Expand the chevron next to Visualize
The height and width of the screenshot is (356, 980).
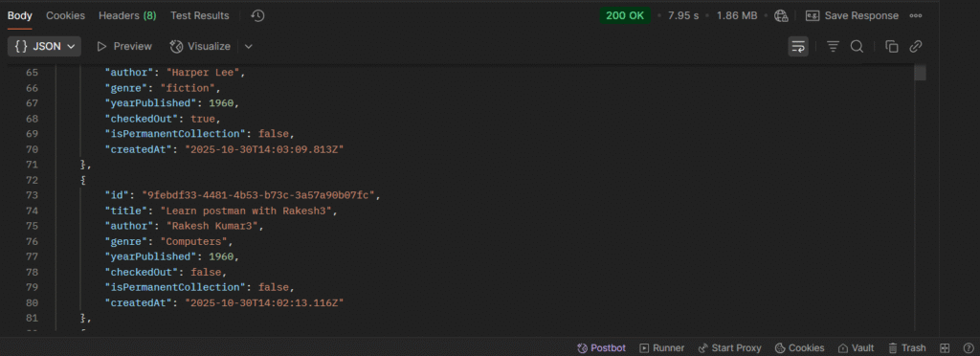[x=249, y=46]
